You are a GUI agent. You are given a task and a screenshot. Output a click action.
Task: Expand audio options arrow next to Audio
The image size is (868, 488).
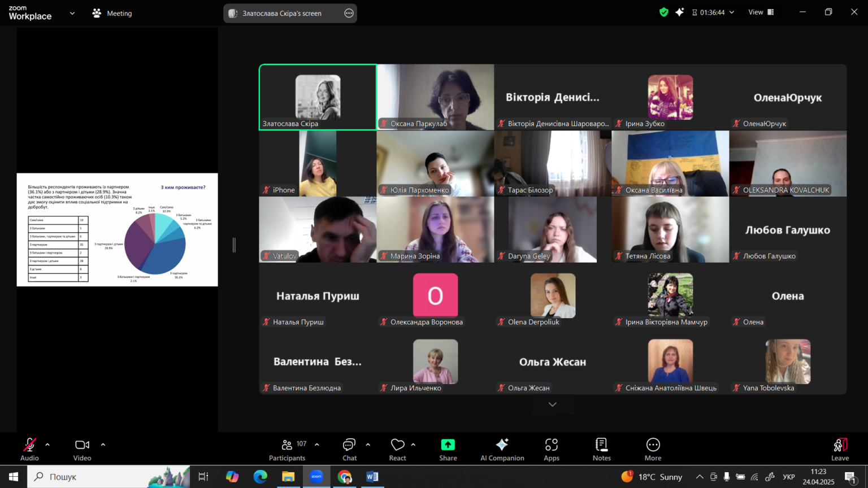coord(47,445)
